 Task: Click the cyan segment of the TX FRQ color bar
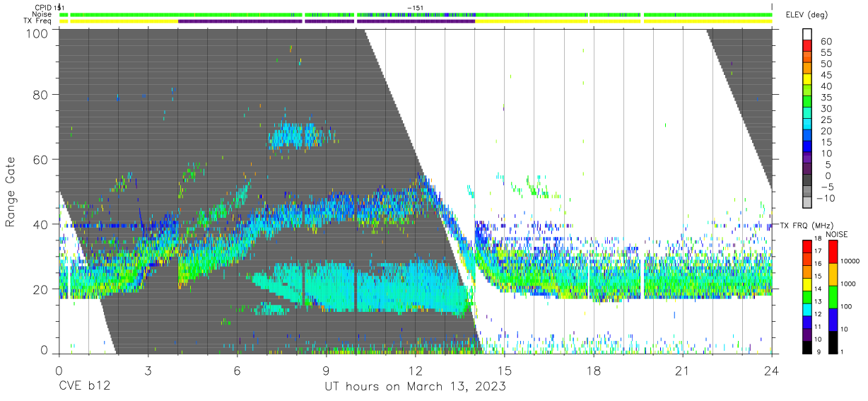tap(807, 309)
